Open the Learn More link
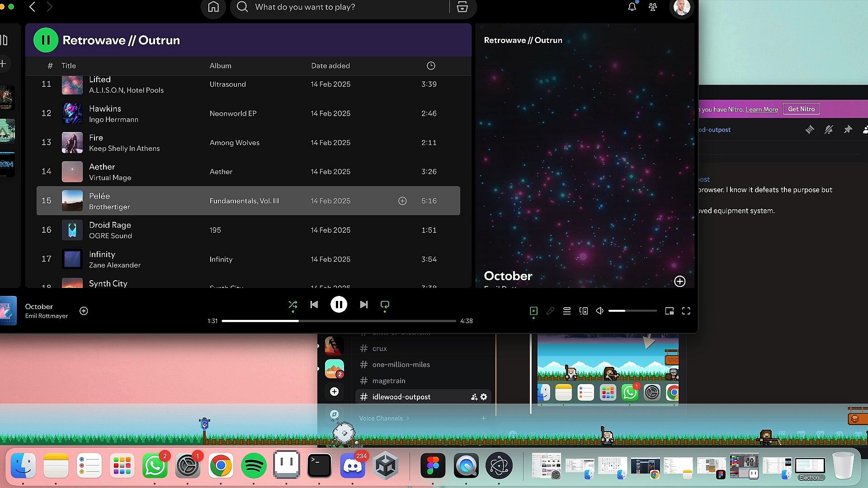This screenshot has height=488, width=868. 761,109
